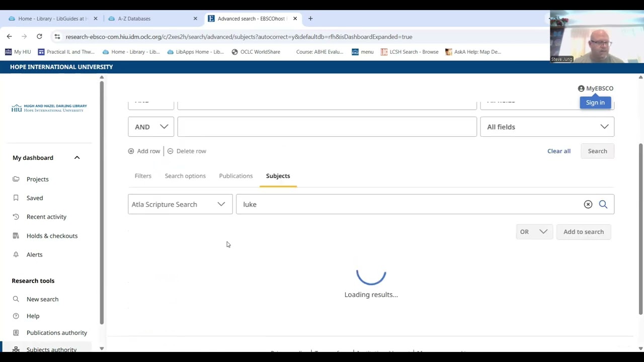Run subject search with magnifier icon

(603, 204)
